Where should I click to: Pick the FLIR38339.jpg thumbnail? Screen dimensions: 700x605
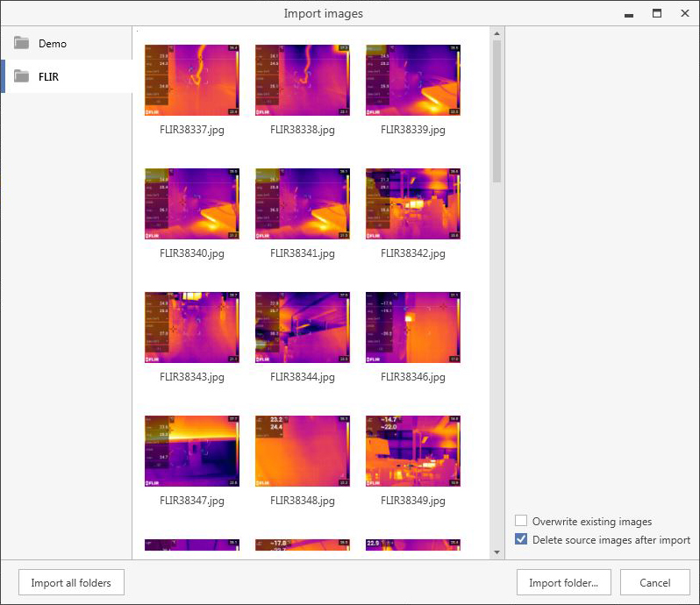point(413,81)
